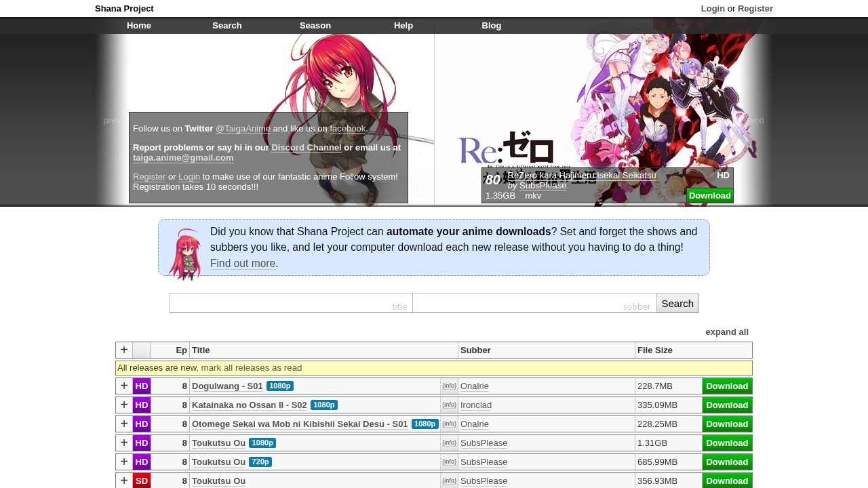Open info for Toukutsu Ou 1080p release
This screenshot has height=488, width=868.
click(x=449, y=443)
